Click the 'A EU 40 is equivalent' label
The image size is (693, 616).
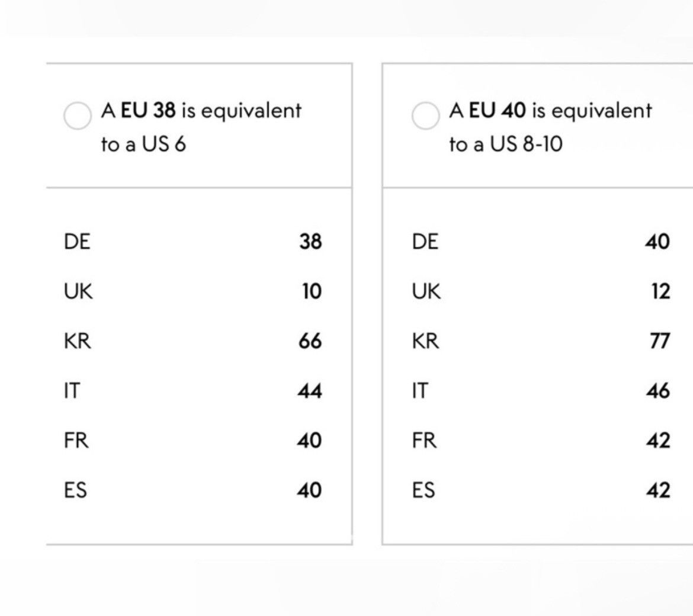point(550,111)
